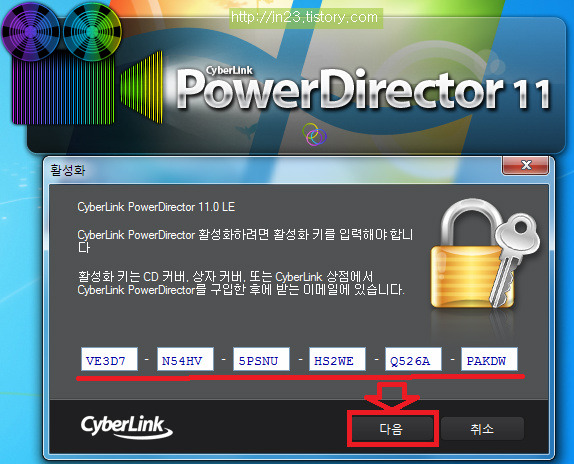Image resolution: width=574 pixels, height=464 pixels.
Task: Close the 활성화 activation dialog
Action: click(525, 165)
